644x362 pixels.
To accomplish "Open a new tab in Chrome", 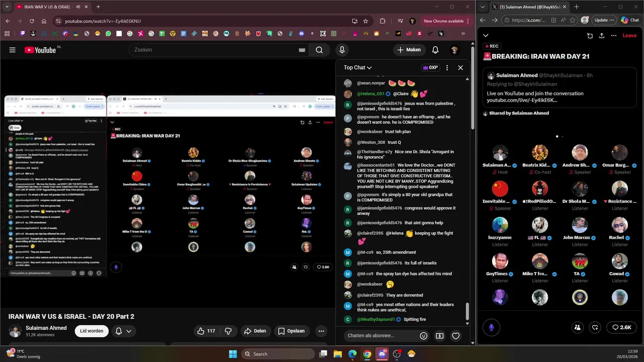I will [x=98, y=7].
